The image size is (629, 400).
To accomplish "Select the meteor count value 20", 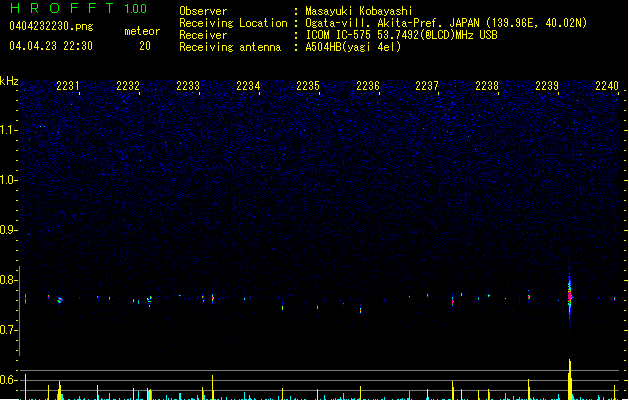I will [145, 46].
